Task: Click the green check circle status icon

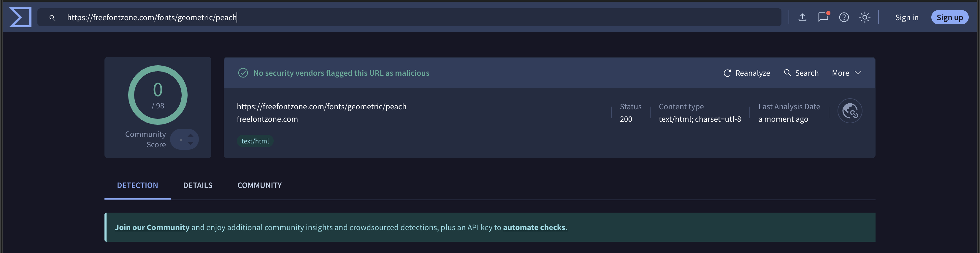Action: [243, 73]
